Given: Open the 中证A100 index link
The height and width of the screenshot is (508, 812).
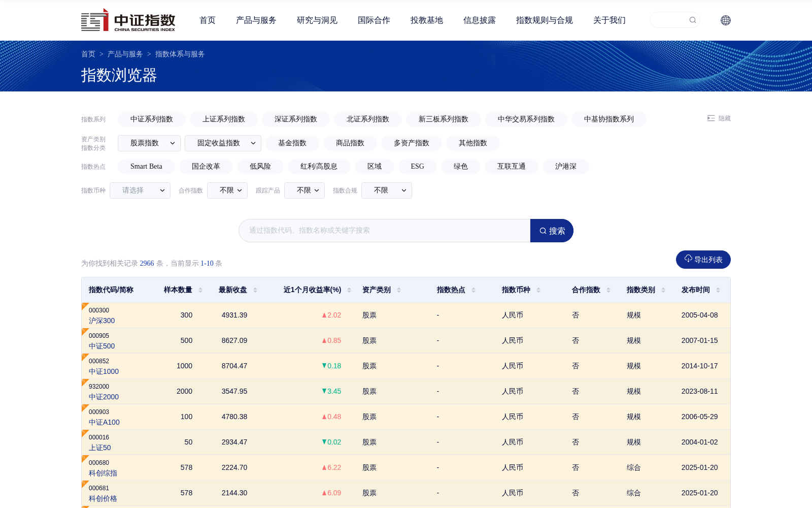Looking at the screenshot, I should [x=105, y=422].
